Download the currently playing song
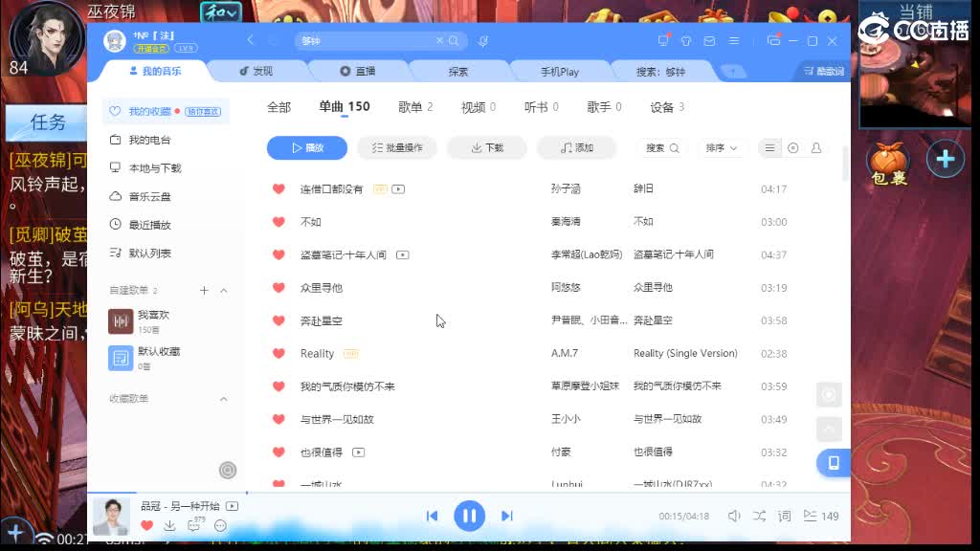The height and width of the screenshot is (551, 980). click(x=169, y=526)
